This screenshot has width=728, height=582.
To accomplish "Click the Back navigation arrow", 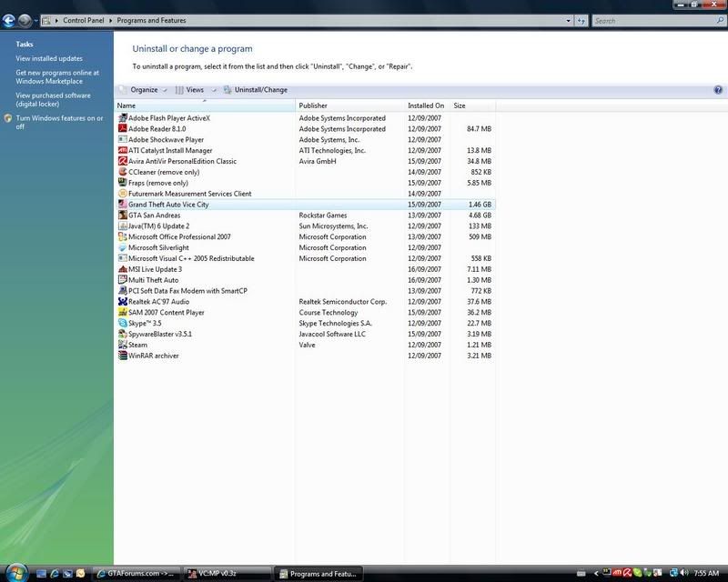I will pos(9,19).
